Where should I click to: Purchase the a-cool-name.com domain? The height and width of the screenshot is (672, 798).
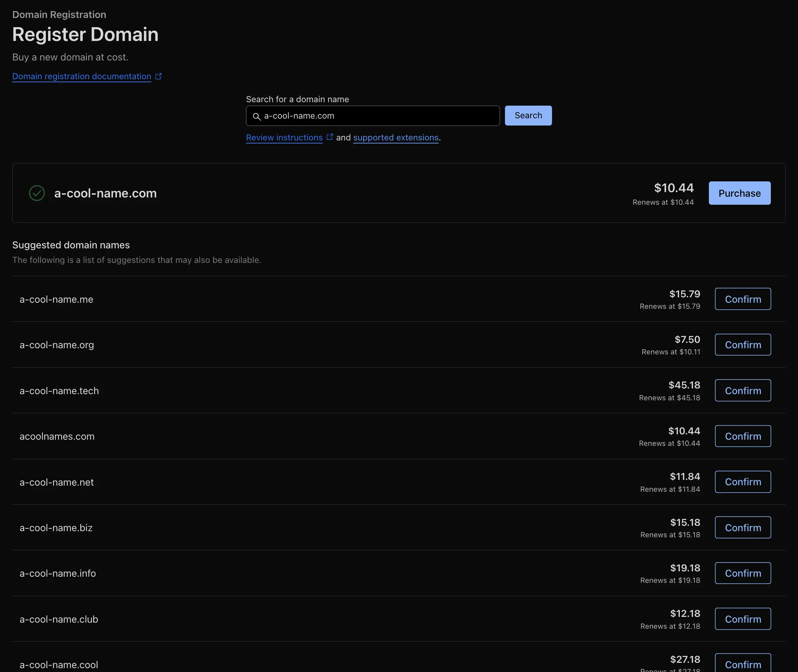(739, 193)
